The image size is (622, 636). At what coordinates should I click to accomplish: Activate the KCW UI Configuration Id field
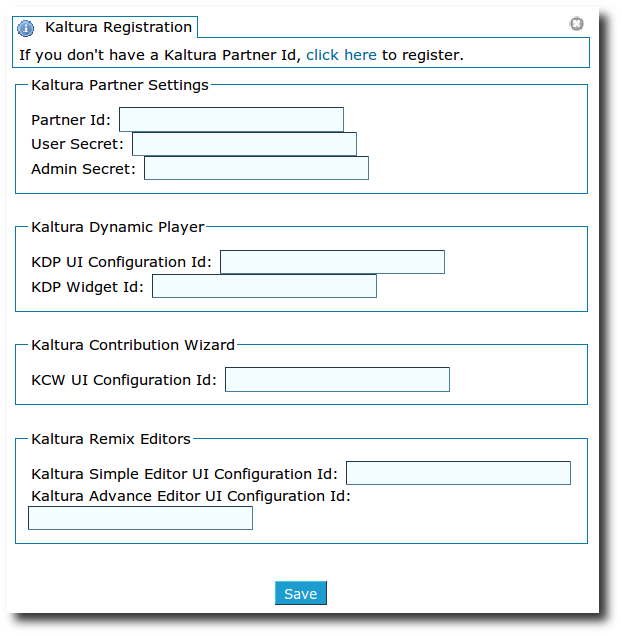tap(337, 380)
